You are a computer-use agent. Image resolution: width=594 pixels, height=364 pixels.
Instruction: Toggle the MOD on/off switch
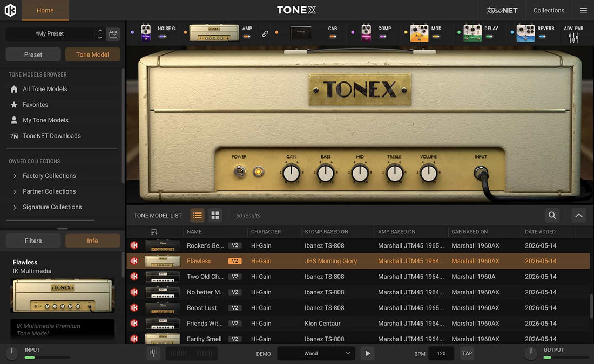pyautogui.click(x=436, y=36)
